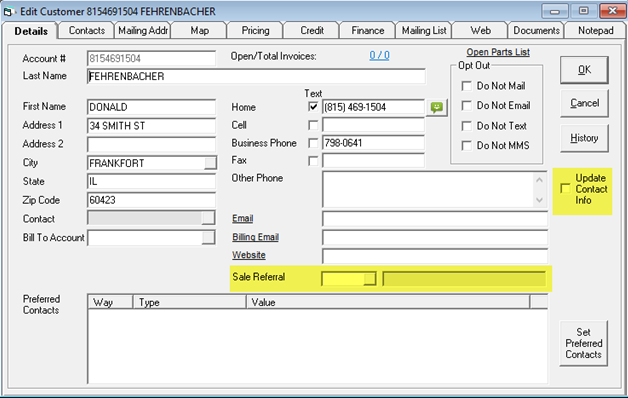Enable Text checkbox for Fax
This screenshot has height=398, width=628.
pyautogui.click(x=313, y=161)
